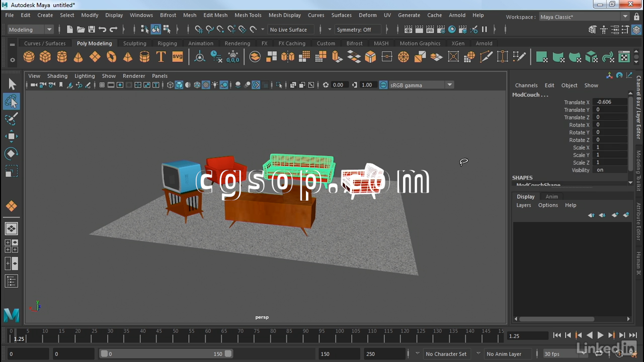Redo the action with the toolbar arrow

114,30
